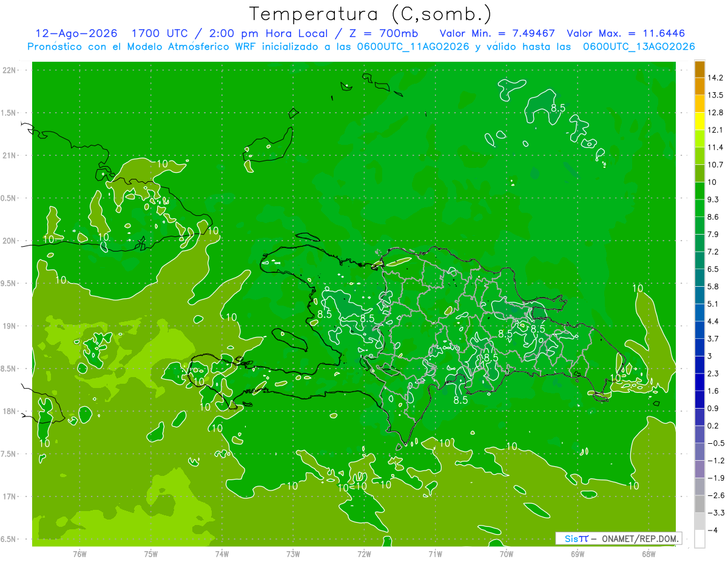Click the '12.8' color bar label

[x=716, y=113]
